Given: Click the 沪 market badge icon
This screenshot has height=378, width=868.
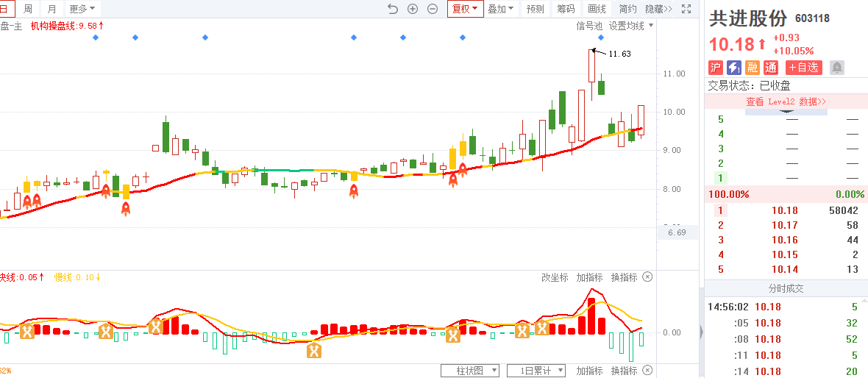Looking at the screenshot, I should (x=716, y=68).
